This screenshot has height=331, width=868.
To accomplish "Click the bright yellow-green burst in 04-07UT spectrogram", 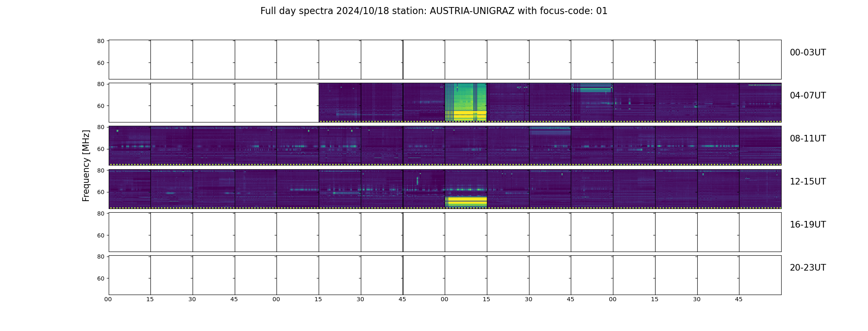I will point(466,102).
